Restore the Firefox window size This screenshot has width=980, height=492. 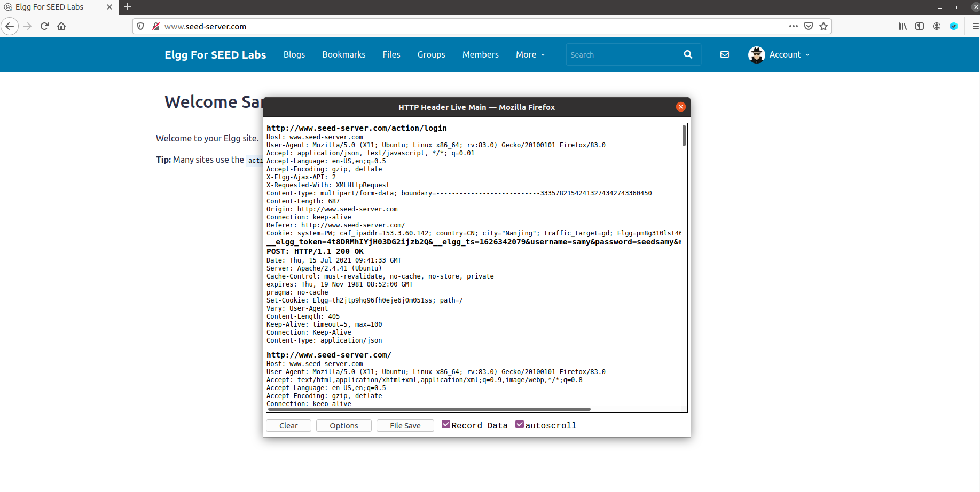pyautogui.click(x=958, y=7)
